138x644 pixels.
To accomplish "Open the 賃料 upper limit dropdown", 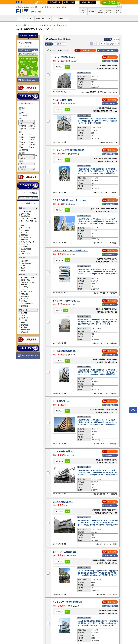I will [x=27, y=124].
